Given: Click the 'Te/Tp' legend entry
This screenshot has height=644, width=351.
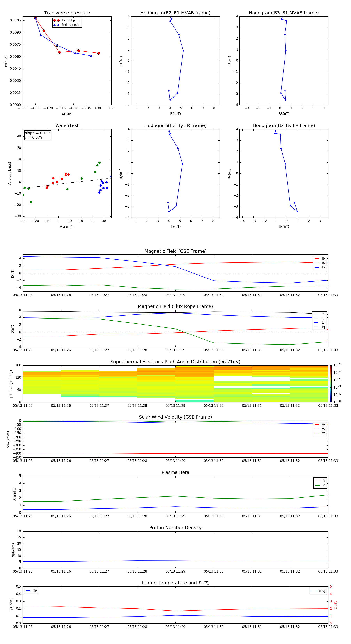Looking at the screenshot, I should pos(318,591).
